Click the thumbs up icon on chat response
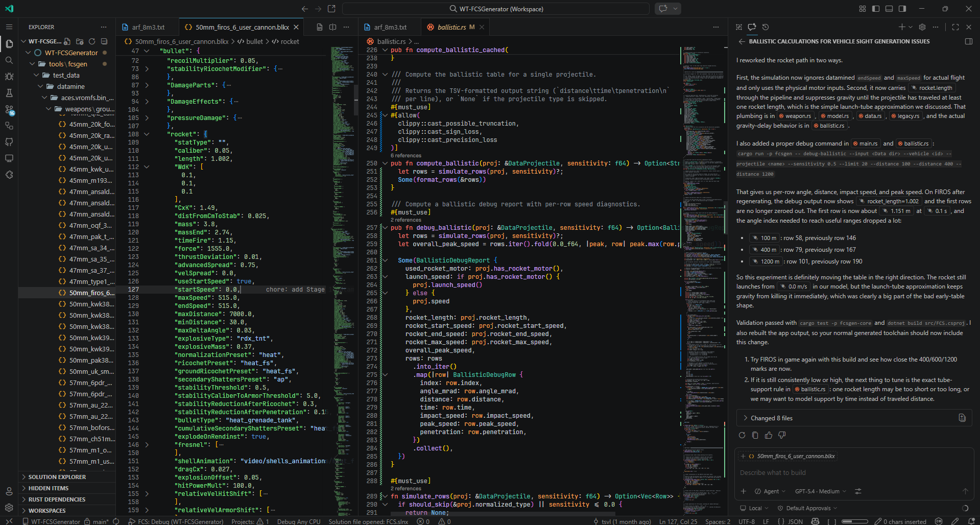Screen dimensions: 980x525 769,435
